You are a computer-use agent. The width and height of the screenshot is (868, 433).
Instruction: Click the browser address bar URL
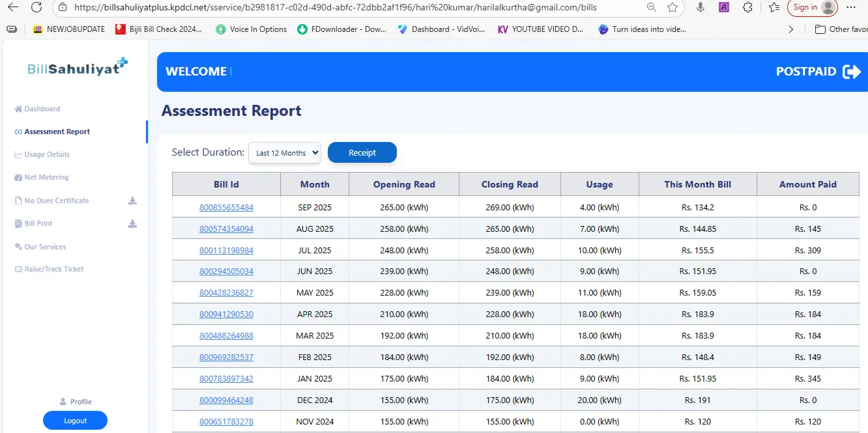[x=335, y=7]
